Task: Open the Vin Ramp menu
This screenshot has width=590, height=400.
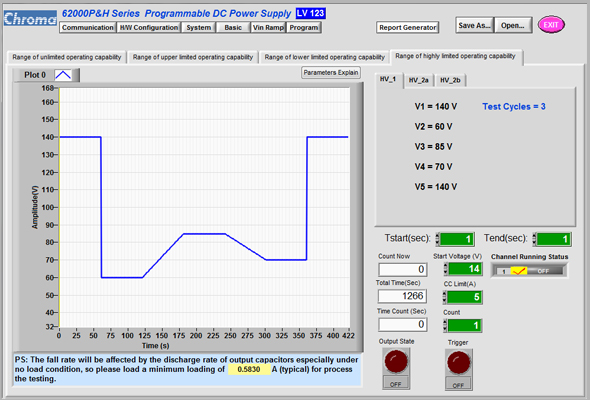Action: point(268,27)
